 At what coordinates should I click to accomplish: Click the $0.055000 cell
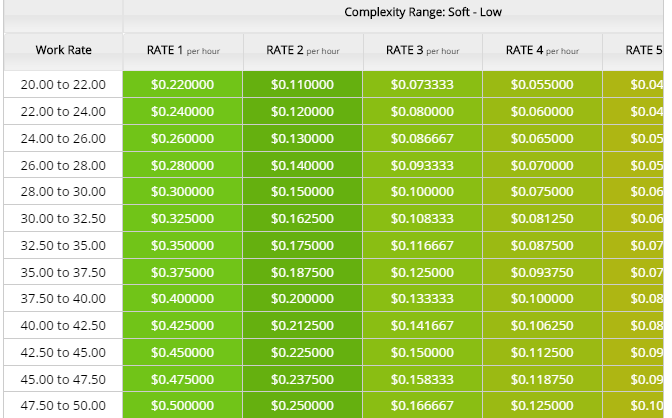click(x=543, y=84)
